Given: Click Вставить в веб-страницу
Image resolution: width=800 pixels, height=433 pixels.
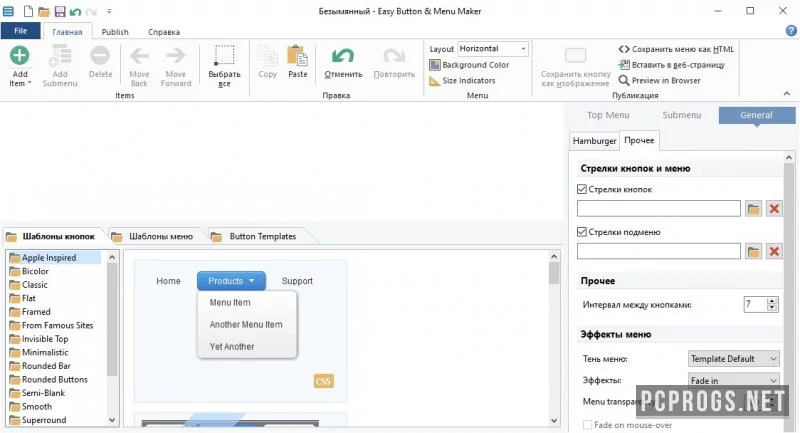Looking at the screenshot, I should coord(671,65).
